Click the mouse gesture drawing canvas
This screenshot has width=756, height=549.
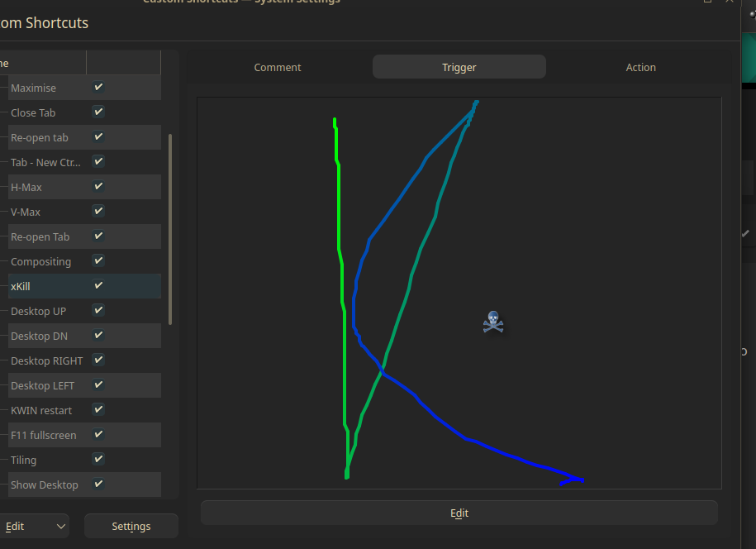459,294
